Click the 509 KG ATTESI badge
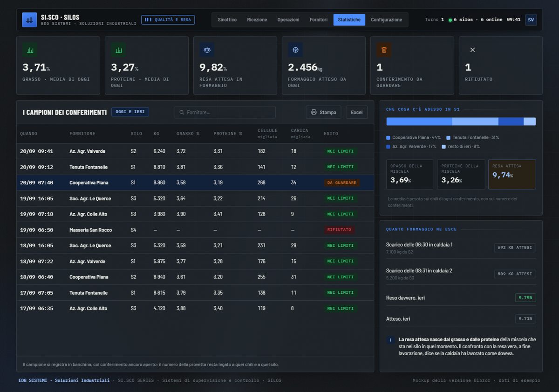Image resolution: width=559 pixels, height=392 pixels. pos(515,274)
